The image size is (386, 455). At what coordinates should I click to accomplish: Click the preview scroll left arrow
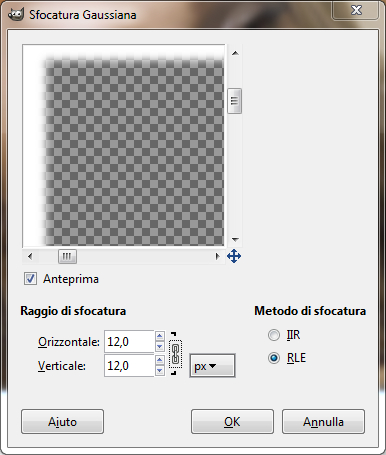[30, 256]
